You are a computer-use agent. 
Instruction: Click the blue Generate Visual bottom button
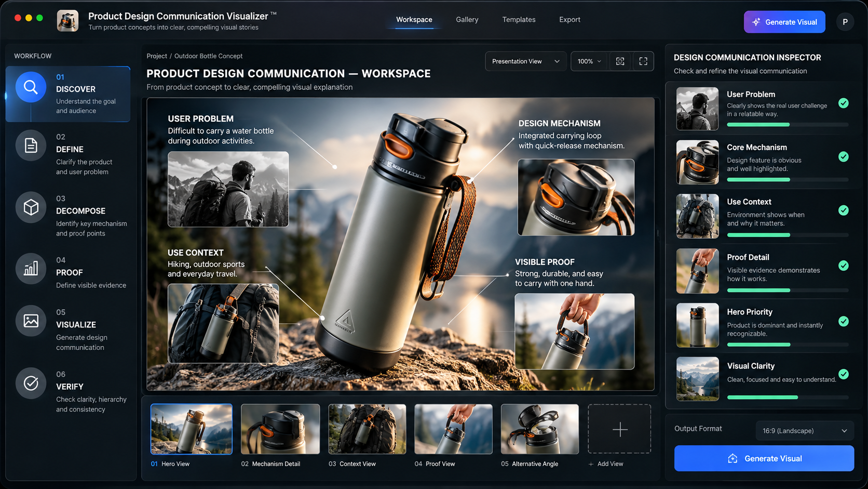click(764, 458)
